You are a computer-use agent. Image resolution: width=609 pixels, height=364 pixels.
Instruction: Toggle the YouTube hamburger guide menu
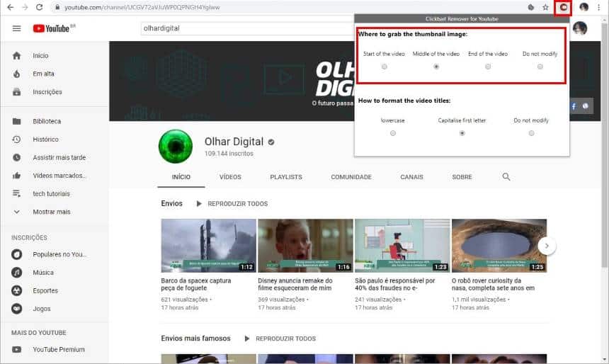click(x=16, y=28)
